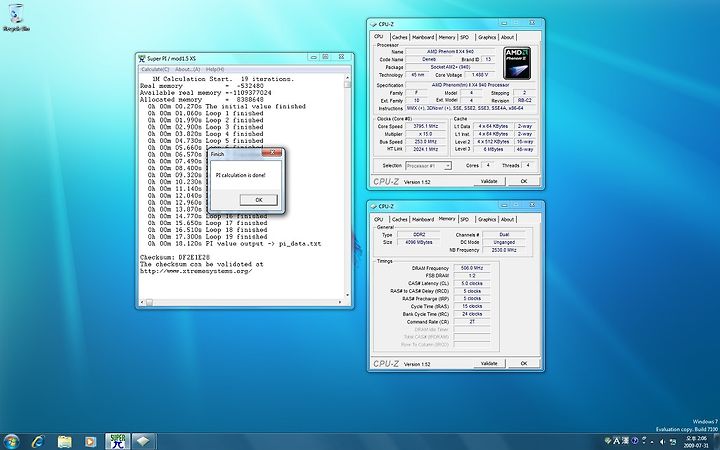Viewport: 720px width, 450px height.
Task: Click the xtremesystems.org URL in Super PI
Action: [x=196, y=271]
